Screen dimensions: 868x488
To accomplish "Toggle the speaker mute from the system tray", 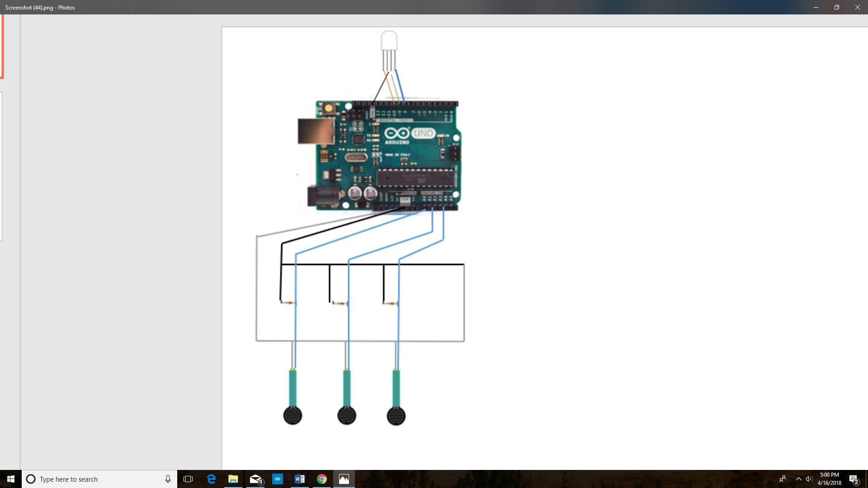I will tap(811, 479).
